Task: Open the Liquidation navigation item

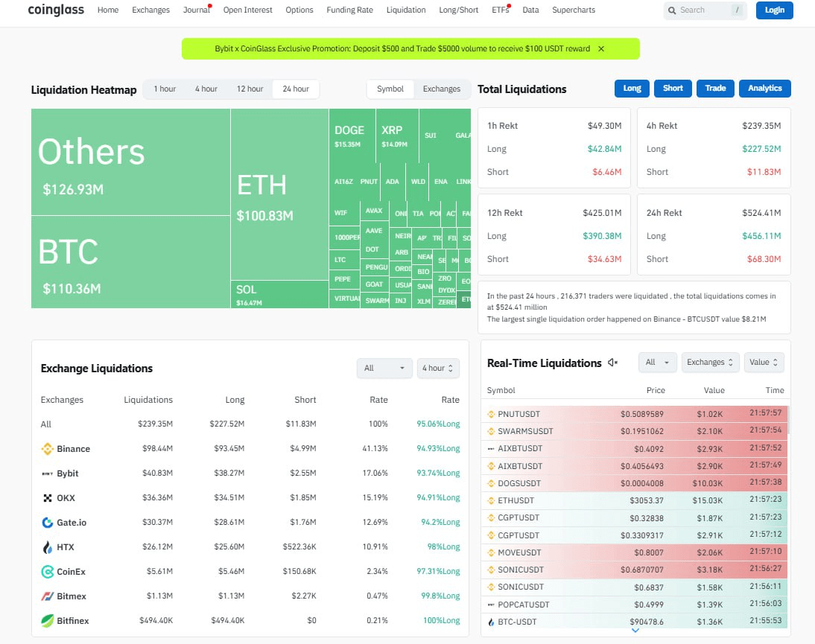Action: tap(406, 10)
